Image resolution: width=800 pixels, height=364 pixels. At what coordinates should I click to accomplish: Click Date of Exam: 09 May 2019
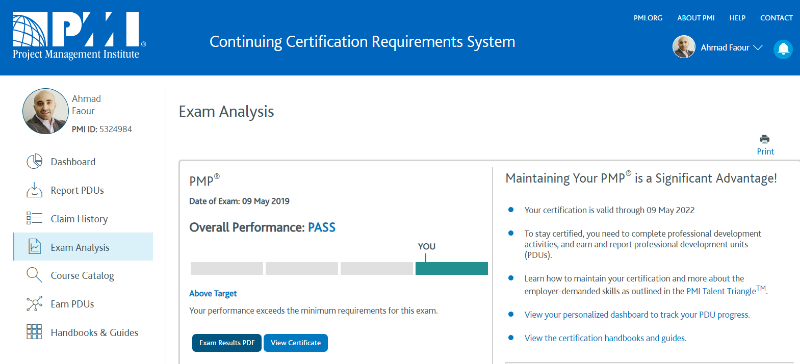(x=239, y=201)
